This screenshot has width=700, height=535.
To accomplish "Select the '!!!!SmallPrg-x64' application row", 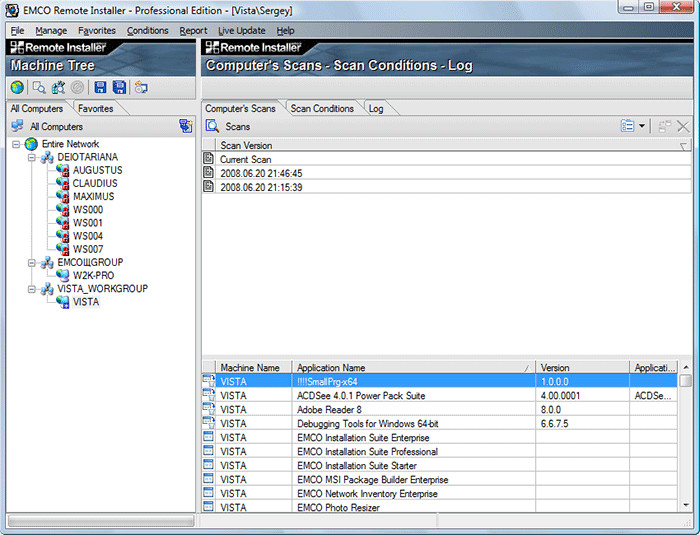I will click(440, 381).
